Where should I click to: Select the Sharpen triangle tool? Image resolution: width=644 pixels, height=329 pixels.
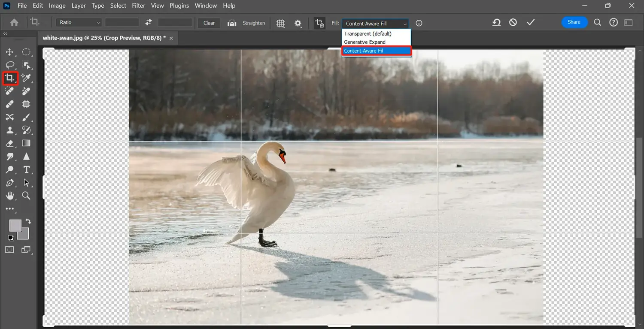26,157
